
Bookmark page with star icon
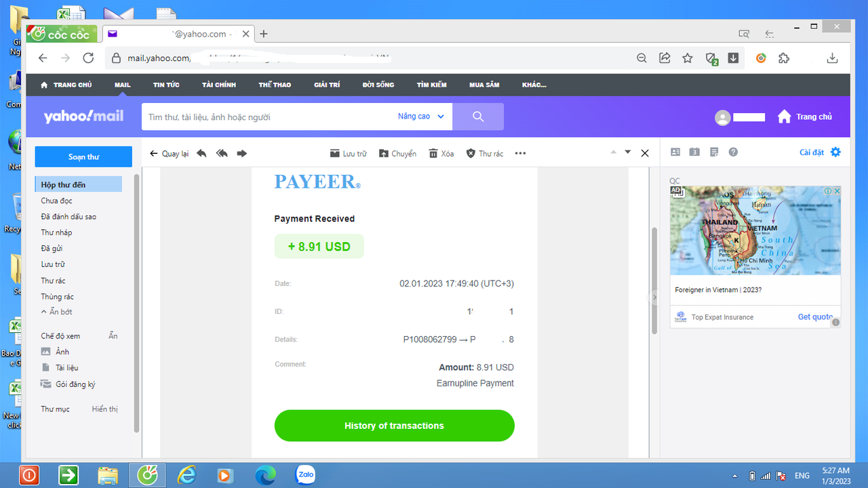(x=688, y=58)
